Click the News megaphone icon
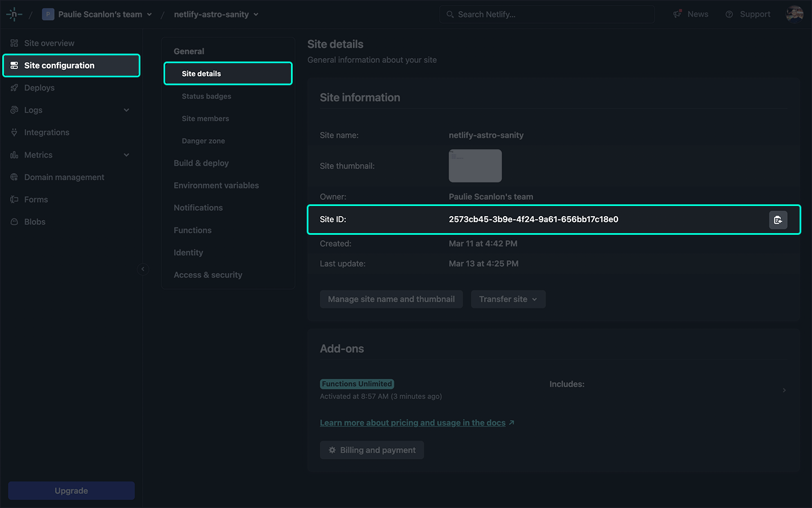The image size is (812, 508). (x=677, y=14)
